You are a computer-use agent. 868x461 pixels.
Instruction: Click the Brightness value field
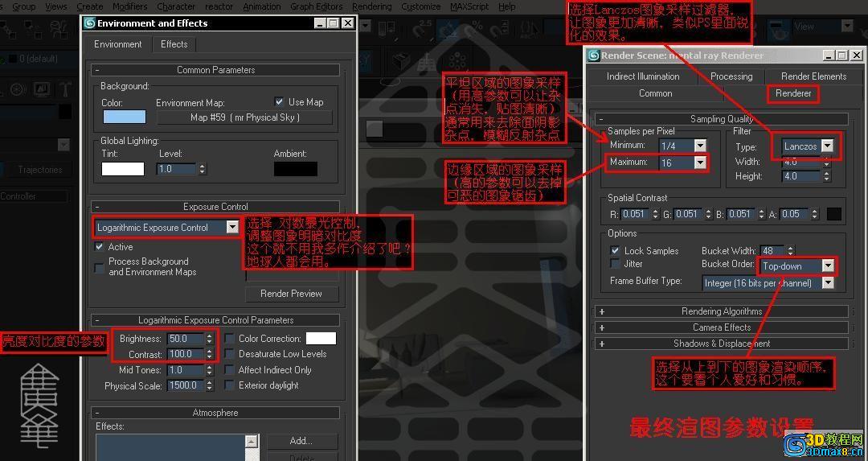[186, 339]
